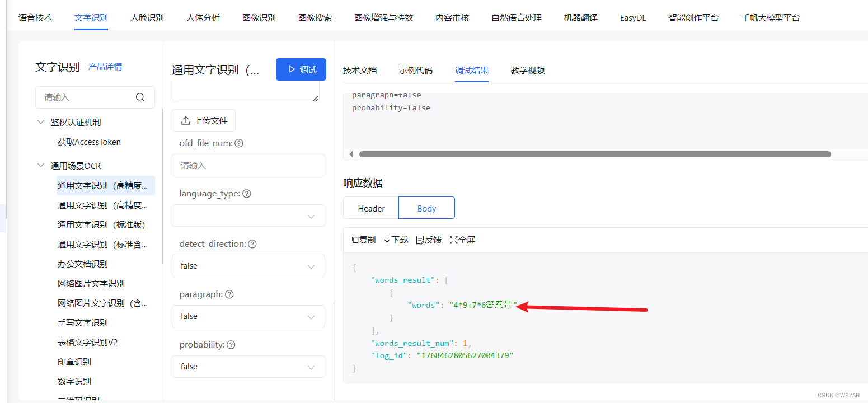Select the 调试结果 tab
Screen dimensions: 868x403
[x=472, y=70]
